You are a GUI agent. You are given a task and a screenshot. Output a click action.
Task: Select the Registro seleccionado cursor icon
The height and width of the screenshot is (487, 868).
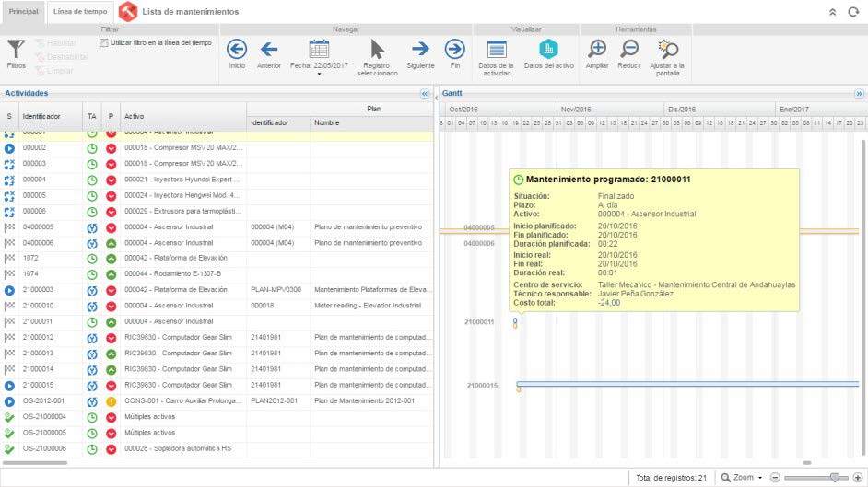tap(377, 49)
